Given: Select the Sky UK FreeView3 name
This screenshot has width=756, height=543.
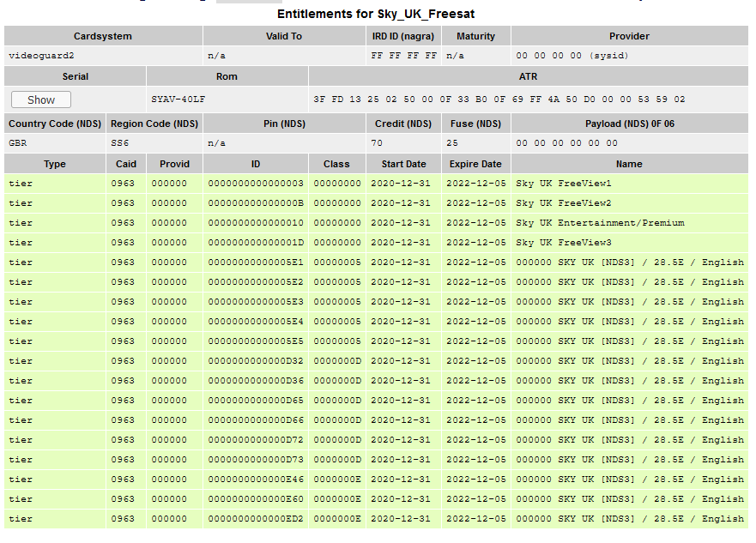Looking at the screenshot, I should (x=564, y=243).
